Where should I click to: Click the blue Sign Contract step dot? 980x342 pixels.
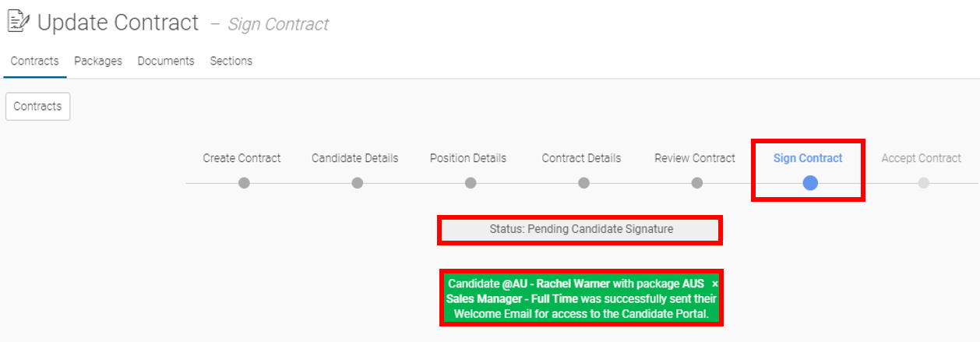coord(810,183)
